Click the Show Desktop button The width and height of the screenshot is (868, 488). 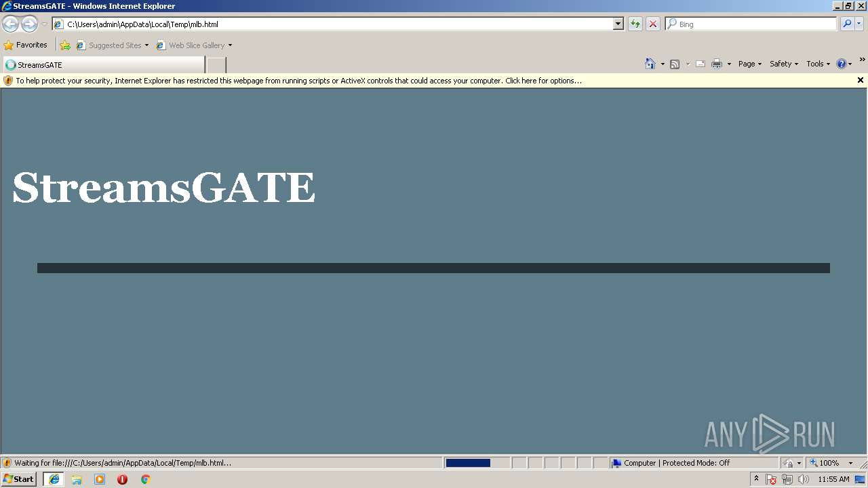click(x=861, y=479)
